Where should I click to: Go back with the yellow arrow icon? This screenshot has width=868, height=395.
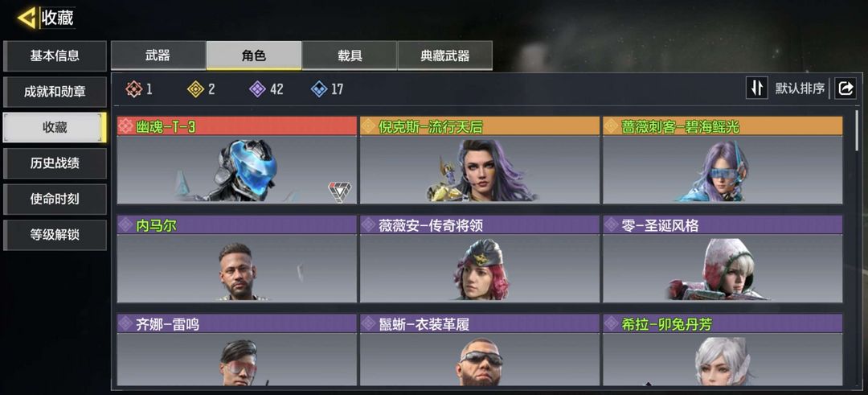tap(27, 18)
